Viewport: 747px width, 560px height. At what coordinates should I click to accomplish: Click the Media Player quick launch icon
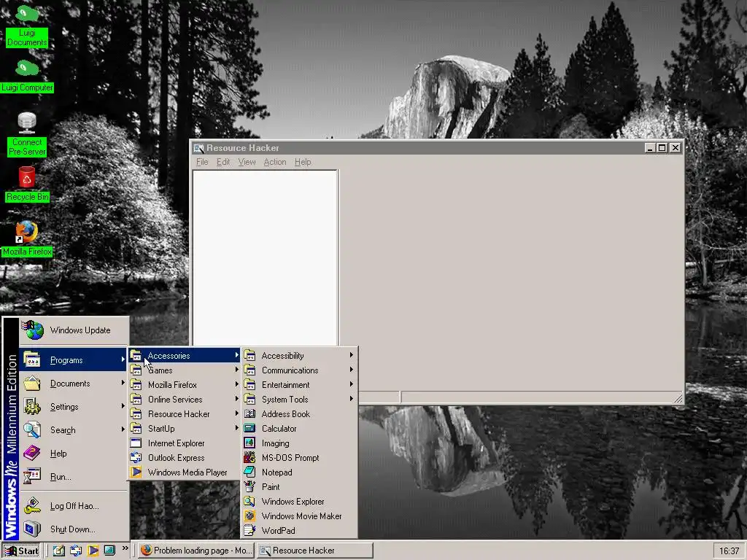tap(93, 551)
